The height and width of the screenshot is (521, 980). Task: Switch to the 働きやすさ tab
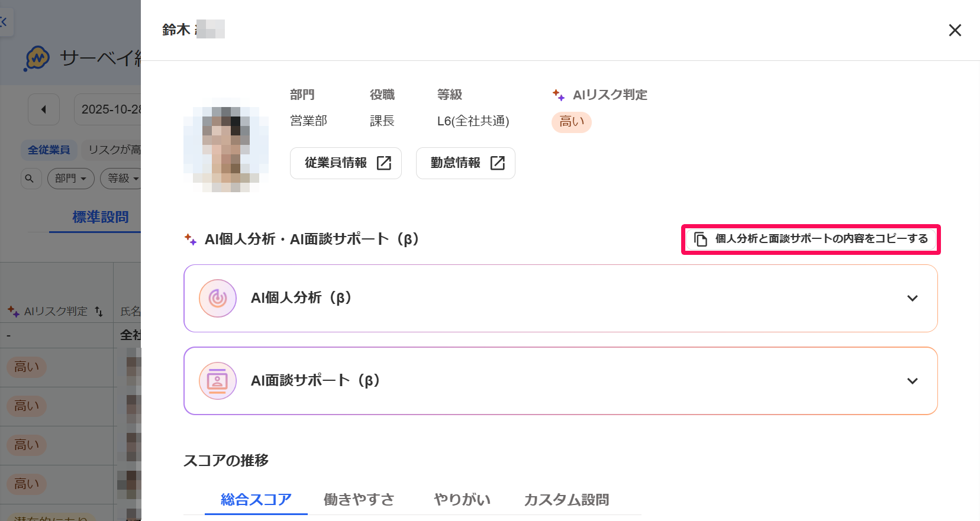tap(359, 500)
